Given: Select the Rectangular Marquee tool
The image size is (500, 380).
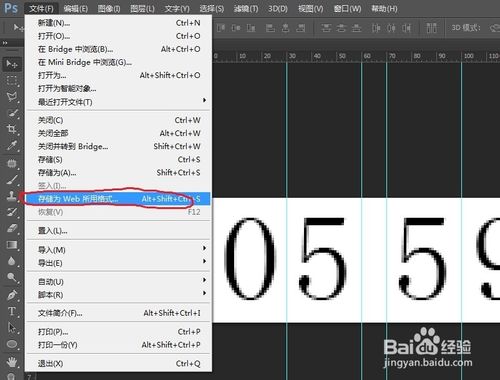Looking at the screenshot, I should tap(12, 81).
